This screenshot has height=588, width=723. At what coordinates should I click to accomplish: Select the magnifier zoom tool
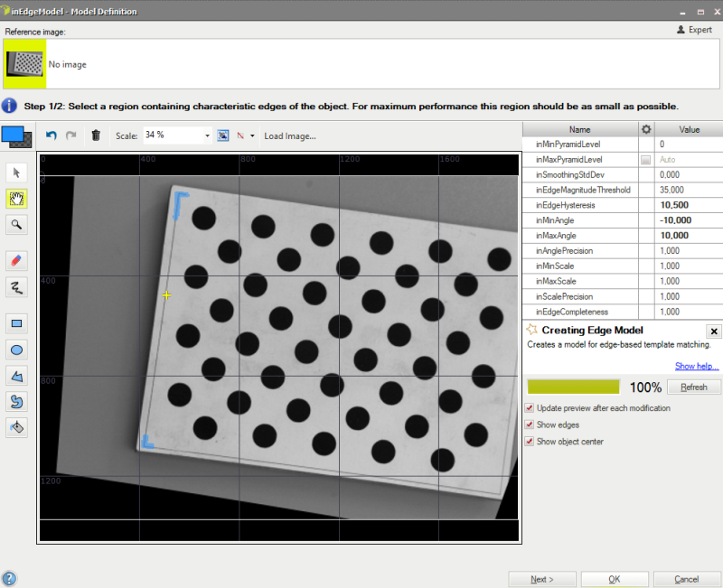(x=16, y=225)
